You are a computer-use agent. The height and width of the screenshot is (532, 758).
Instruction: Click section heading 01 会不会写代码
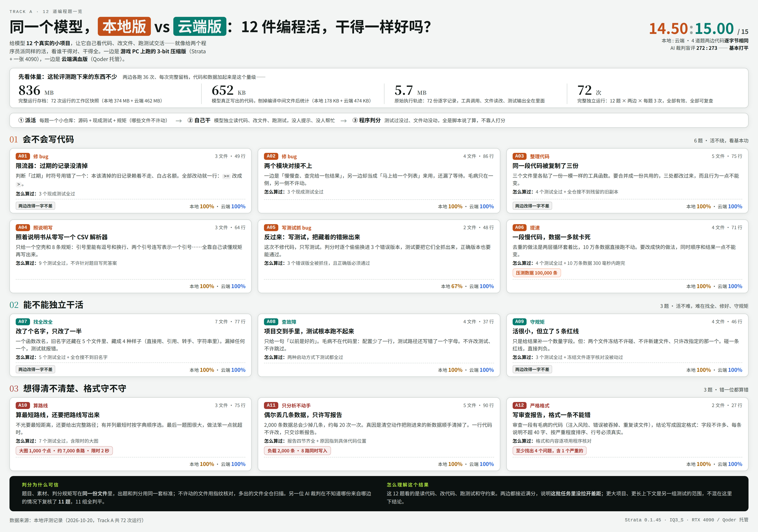point(42,139)
